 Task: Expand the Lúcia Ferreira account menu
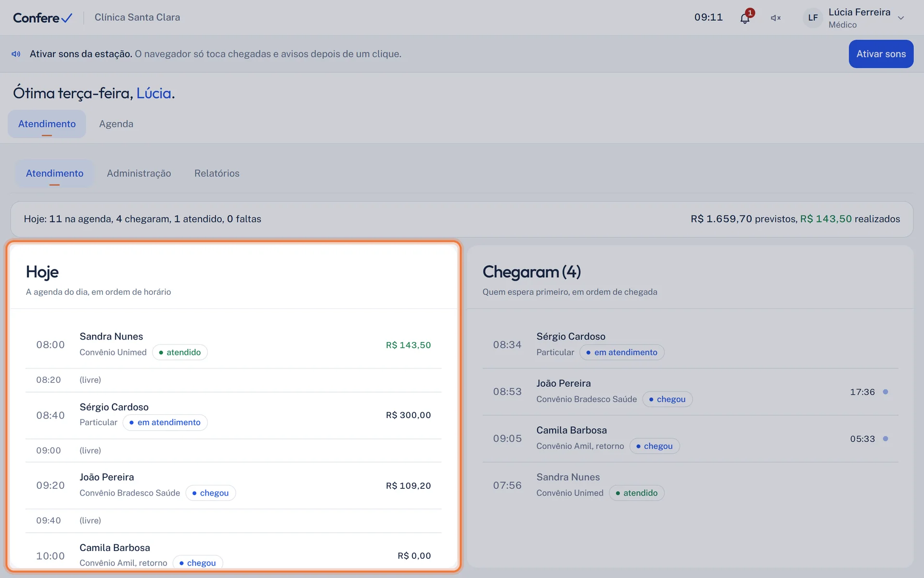click(x=901, y=18)
